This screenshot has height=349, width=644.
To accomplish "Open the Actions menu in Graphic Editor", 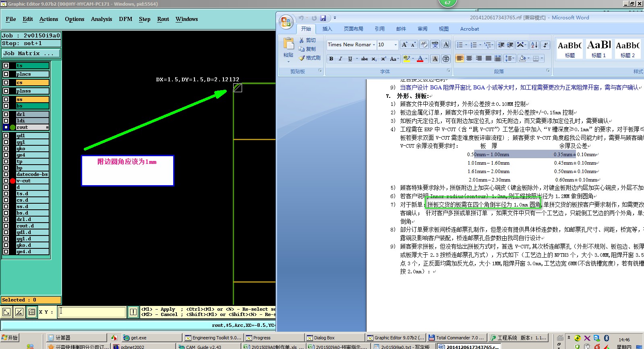I will coord(49,19).
